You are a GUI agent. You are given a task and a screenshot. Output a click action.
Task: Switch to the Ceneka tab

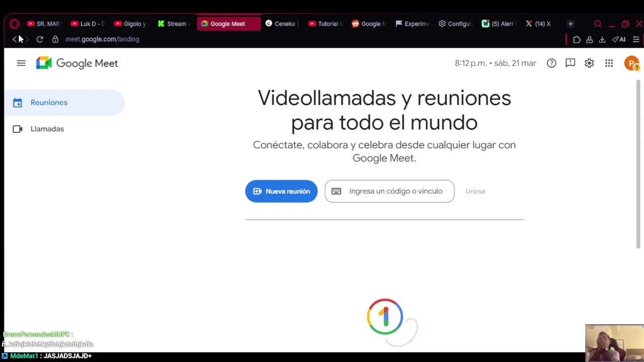pyautogui.click(x=282, y=24)
